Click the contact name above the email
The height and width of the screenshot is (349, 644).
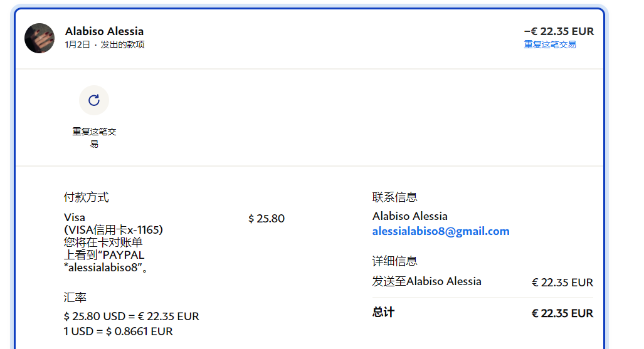point(409,216)
